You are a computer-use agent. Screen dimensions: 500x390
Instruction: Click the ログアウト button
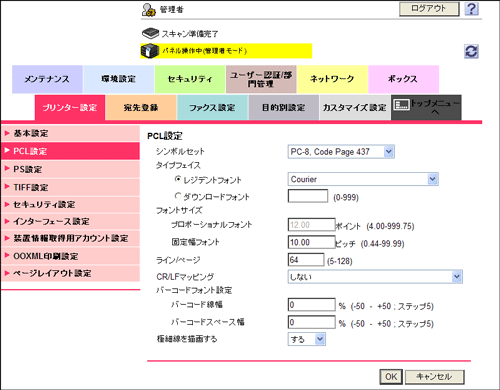(x=429, y=9)
